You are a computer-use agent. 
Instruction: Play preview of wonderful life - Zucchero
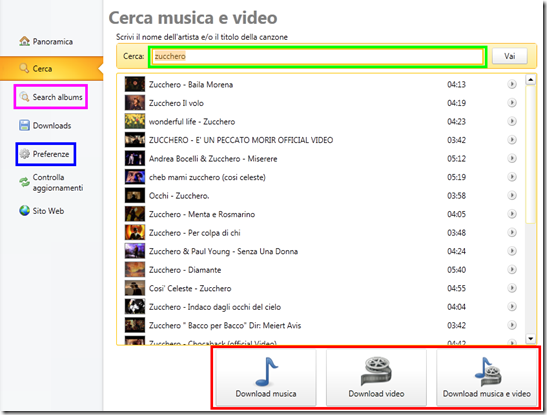coord(512,121)
